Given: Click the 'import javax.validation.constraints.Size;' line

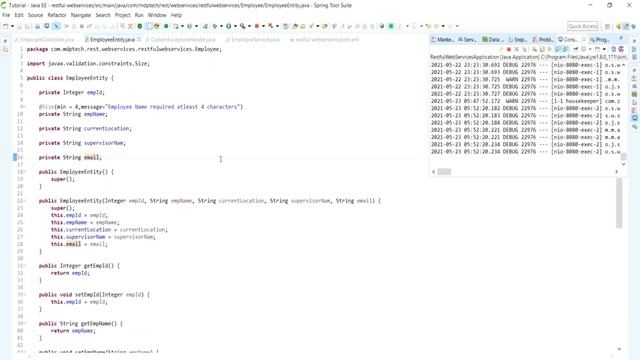Looking at the screenshot, I should coord(88,64).
